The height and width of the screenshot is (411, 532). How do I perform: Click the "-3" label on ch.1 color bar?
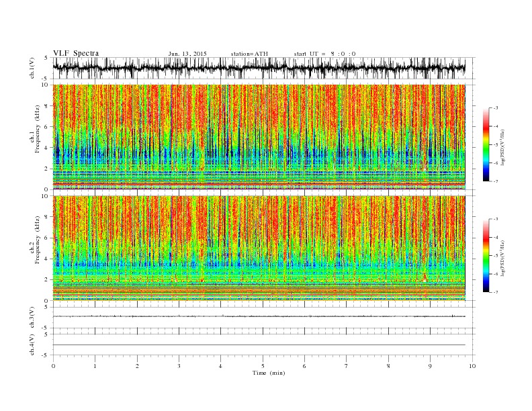(496, 108)
